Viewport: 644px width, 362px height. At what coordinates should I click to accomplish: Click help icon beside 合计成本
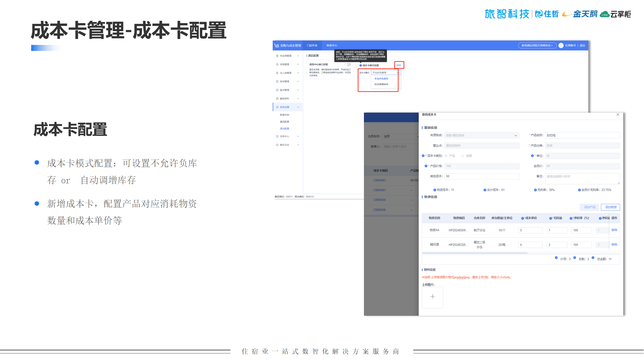click(485, 190)
